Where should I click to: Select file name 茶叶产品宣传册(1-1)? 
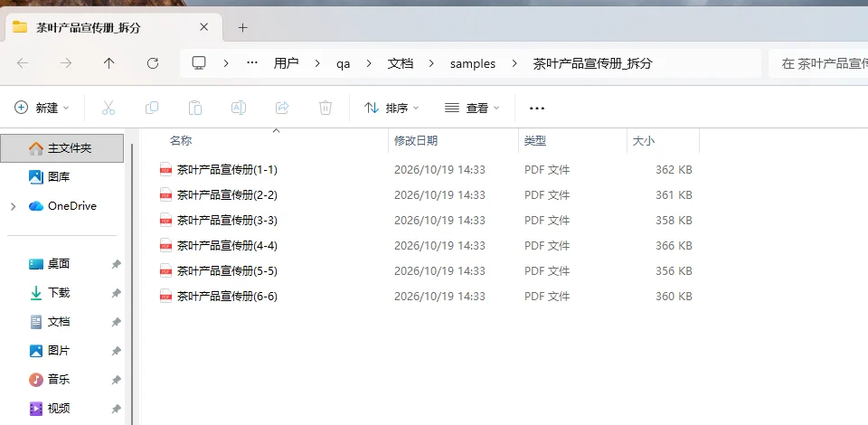tap(227, 169)
